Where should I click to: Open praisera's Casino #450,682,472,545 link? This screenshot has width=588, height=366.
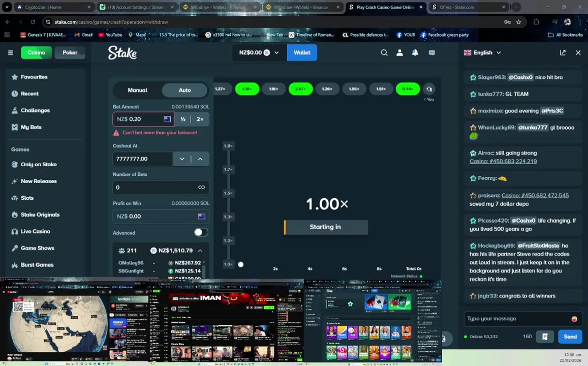point(535,195)
